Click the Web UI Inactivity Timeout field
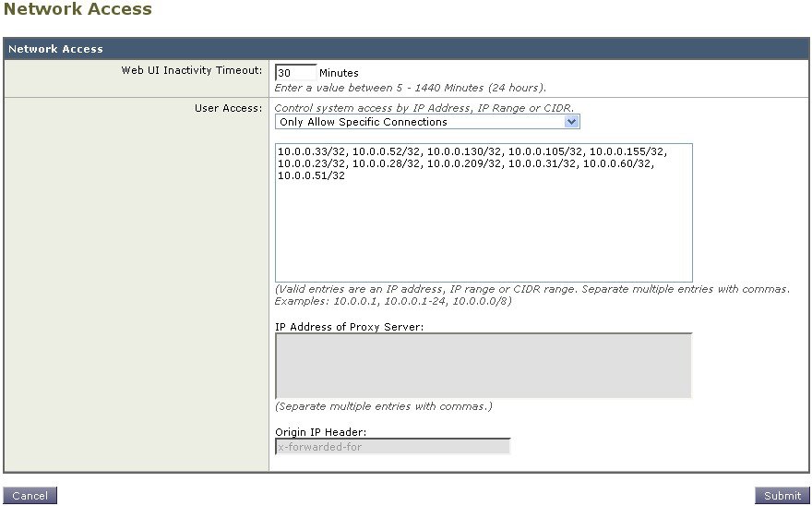Image resolution: width=812 pixels, height=506 pixels. pos(294,73)
